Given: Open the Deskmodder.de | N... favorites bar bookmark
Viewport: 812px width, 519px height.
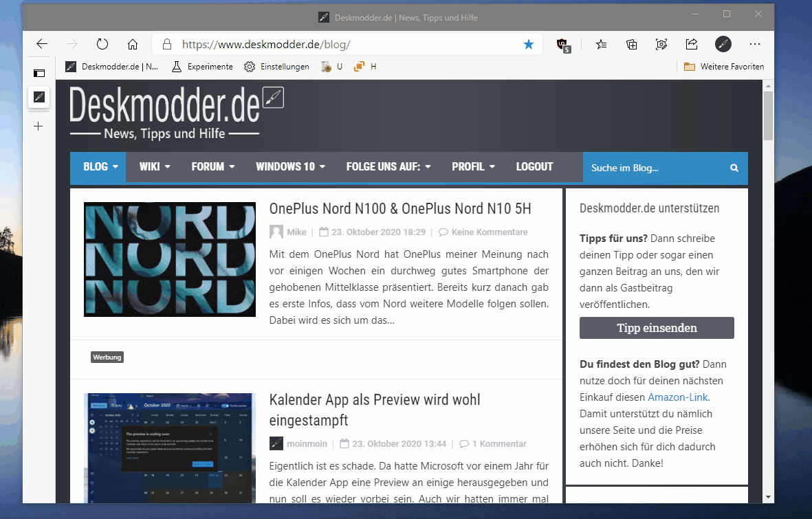Looking at the screenshot, I should [112, 66].
